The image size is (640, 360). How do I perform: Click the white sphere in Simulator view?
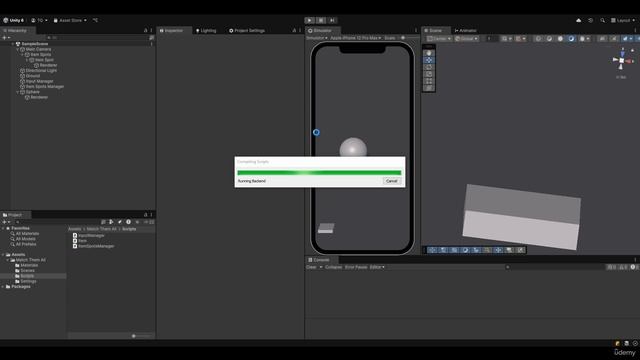click(x=353, y=147)
